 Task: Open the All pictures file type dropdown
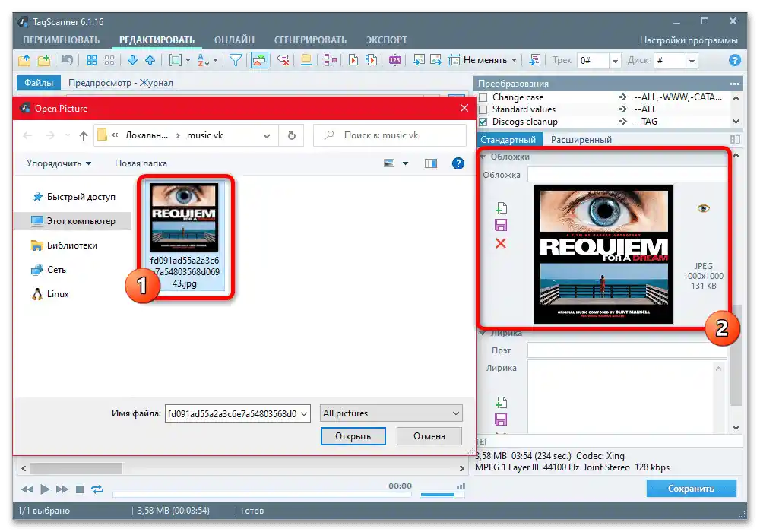coord(391,413)
